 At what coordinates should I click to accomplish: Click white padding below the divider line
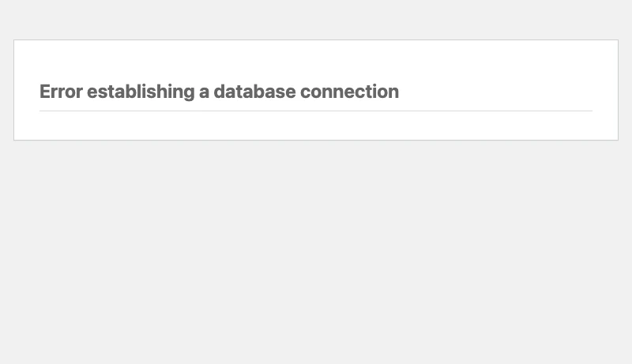tap(316, 126)
